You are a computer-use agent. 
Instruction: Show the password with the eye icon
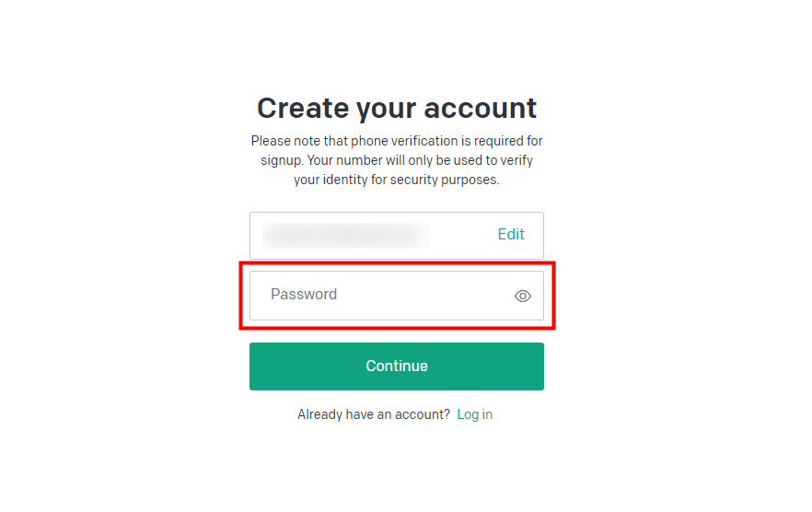(523, 296)
